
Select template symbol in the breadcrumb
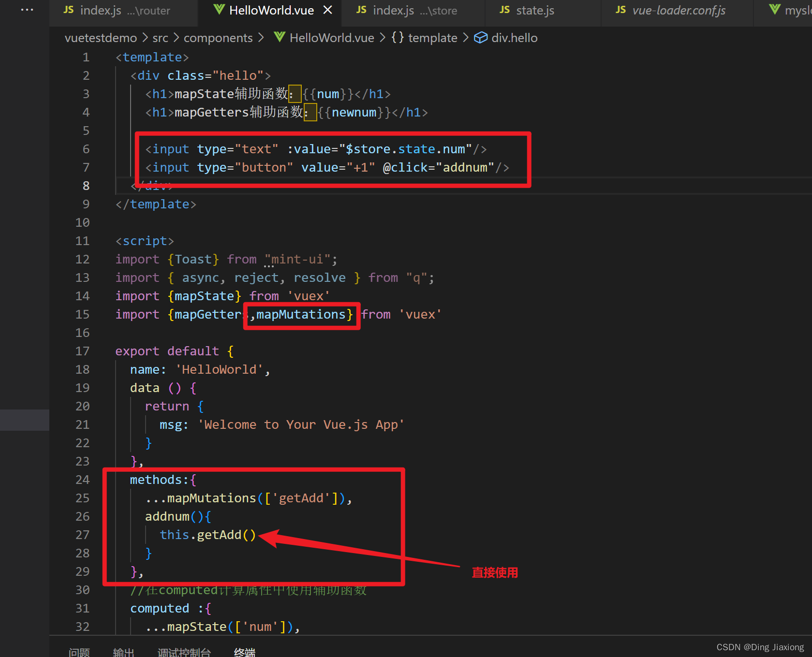pos(433,38)
